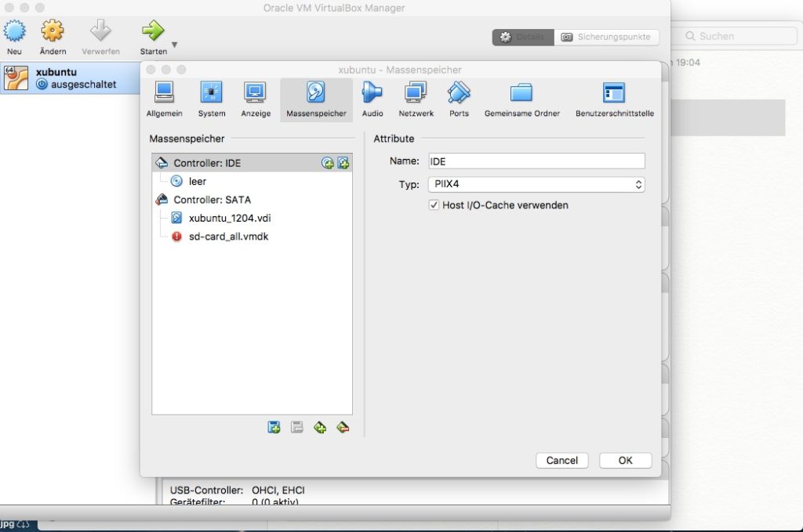Open the dropdown arrow beside Starten
803x532 pixels.
pos(175,45)
